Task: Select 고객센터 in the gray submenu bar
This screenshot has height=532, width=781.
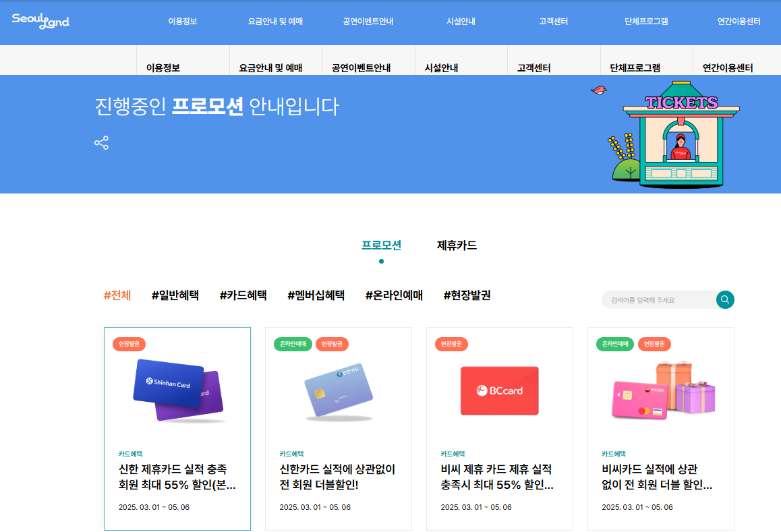Action: click(534, 67)
